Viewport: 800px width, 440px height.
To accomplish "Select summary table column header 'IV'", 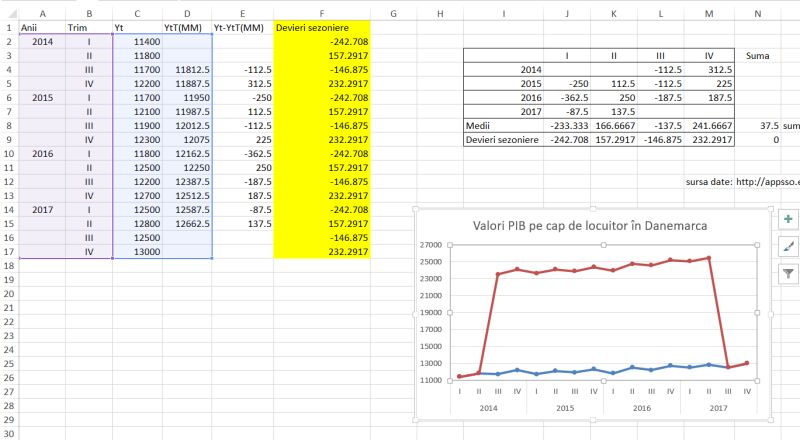I will pyautogui.click(x=709, y=56).
